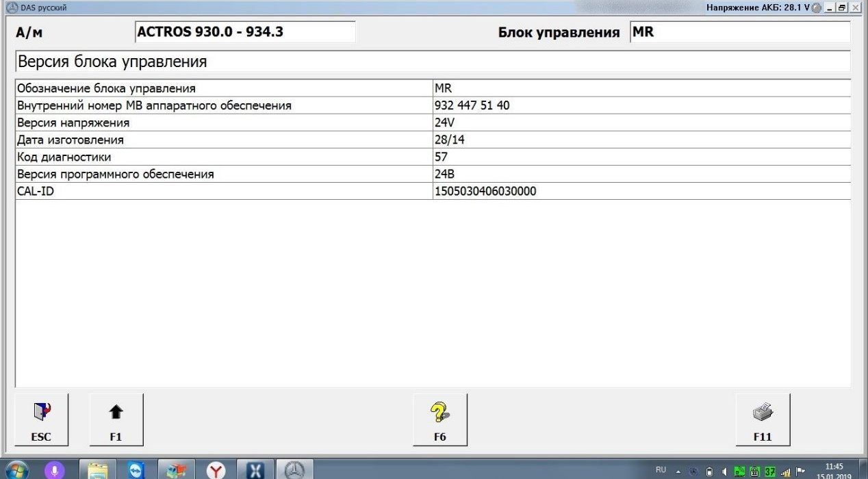Viewport: 868px width, 479px height.
Task: Click the RU language indicator
Action: (661, 470)
